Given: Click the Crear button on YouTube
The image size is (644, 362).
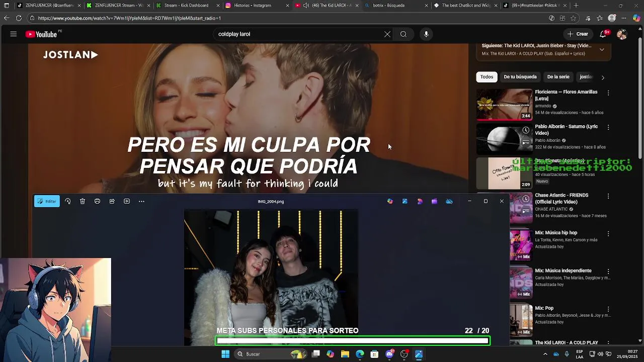Looking at the screenshot, I should (577, 34).
